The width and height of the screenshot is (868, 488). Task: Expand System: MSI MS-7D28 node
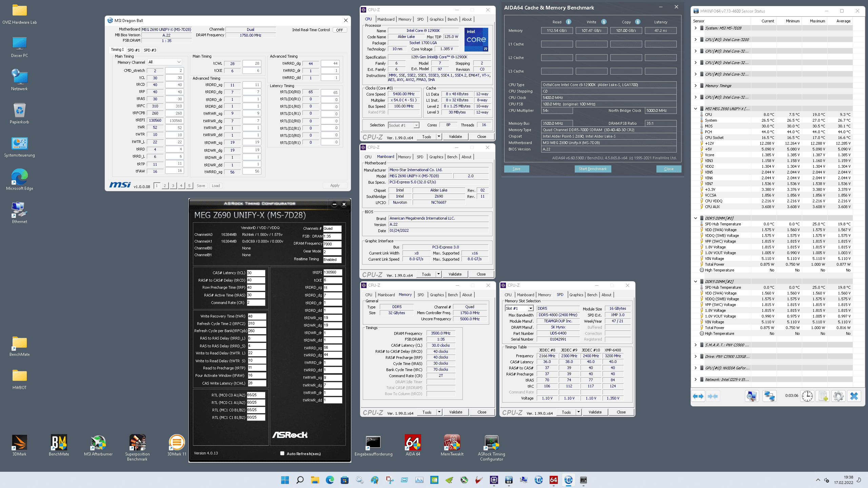[x=696, y=28]
